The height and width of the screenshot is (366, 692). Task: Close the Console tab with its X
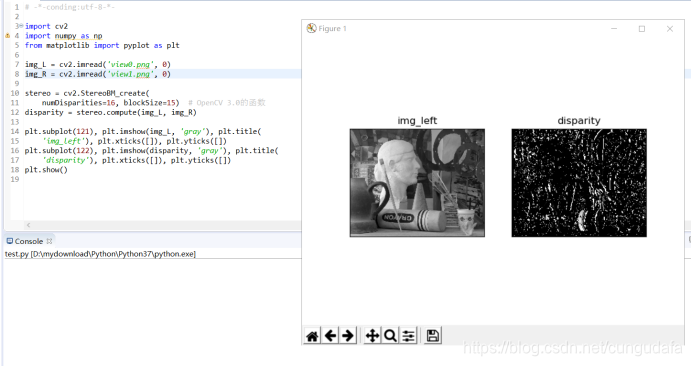click(x=49, y=241)
